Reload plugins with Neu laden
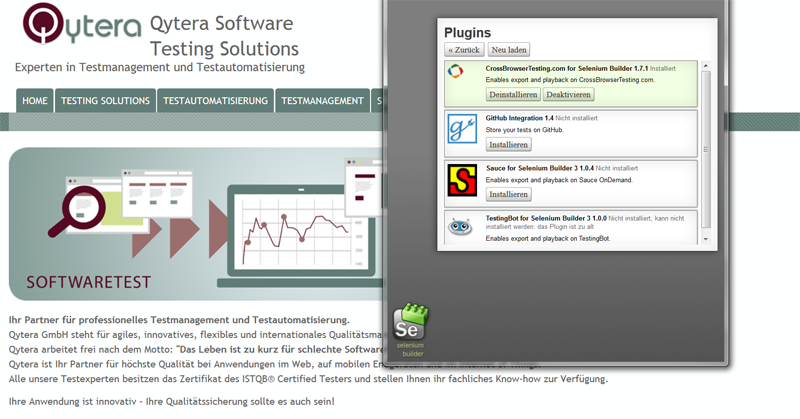The image size is (800, 419). pyautogui.click(x=509, y=49)
